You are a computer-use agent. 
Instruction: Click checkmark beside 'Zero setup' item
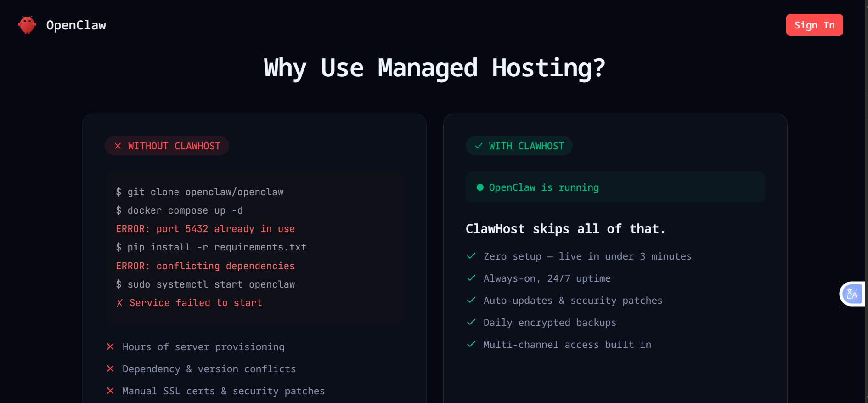(x=471, y=256)
